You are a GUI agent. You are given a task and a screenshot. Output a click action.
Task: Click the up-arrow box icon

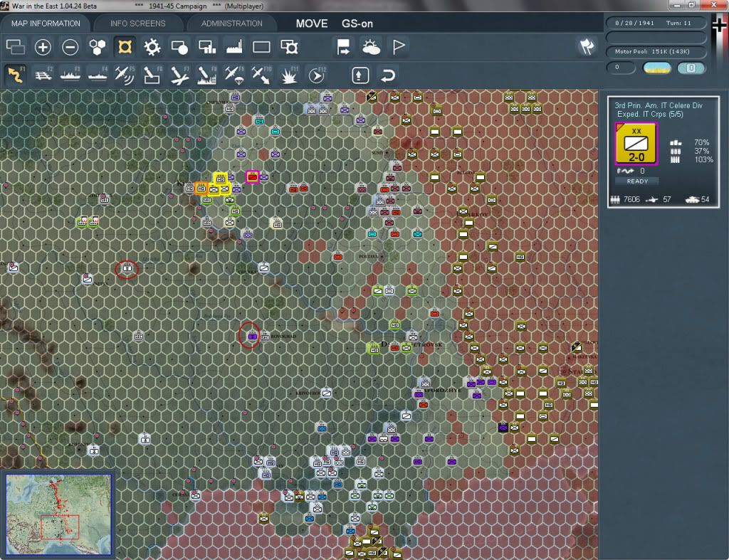360,75
